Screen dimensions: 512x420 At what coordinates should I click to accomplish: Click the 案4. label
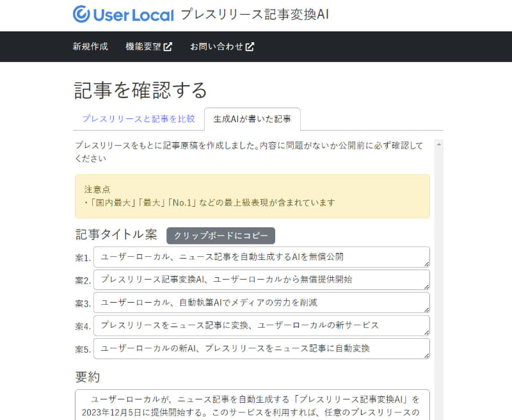click(83, 327)
